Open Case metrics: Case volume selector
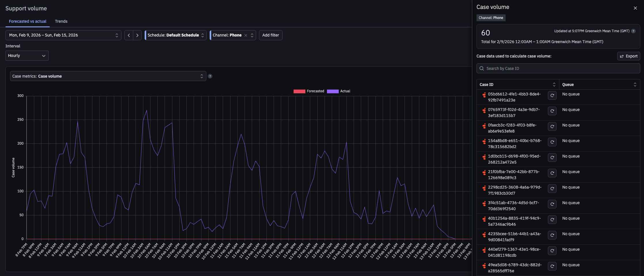644x276 pixels. 108,76
